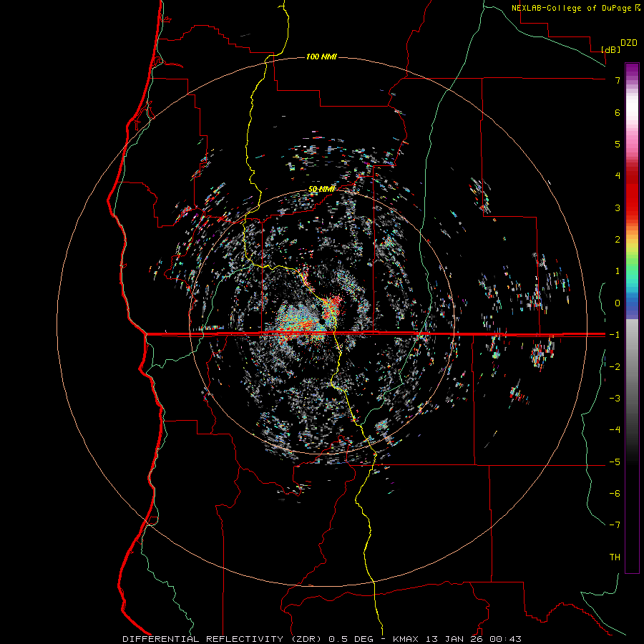The height and width of the screenshot is (644, 644).
Task: Click the -7 scale tick label
Action: coord(615,525)
